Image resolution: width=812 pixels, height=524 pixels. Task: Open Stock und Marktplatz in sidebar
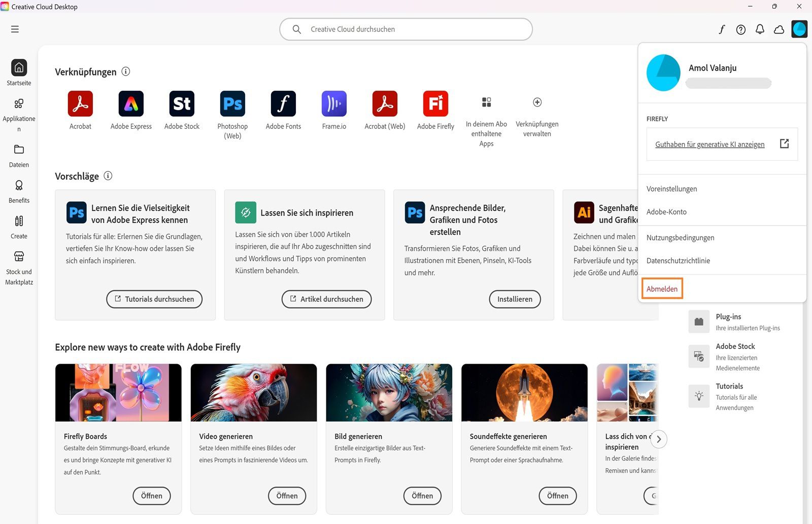(19, 268)
